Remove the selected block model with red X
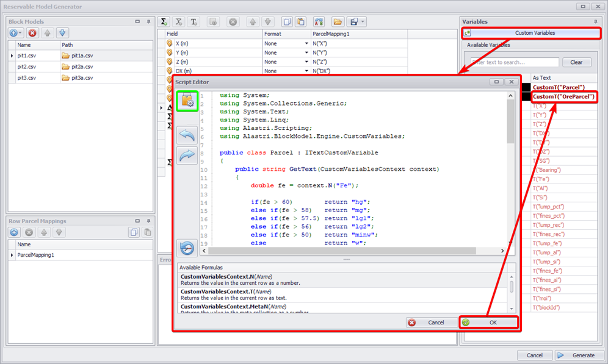 point(32,33)
